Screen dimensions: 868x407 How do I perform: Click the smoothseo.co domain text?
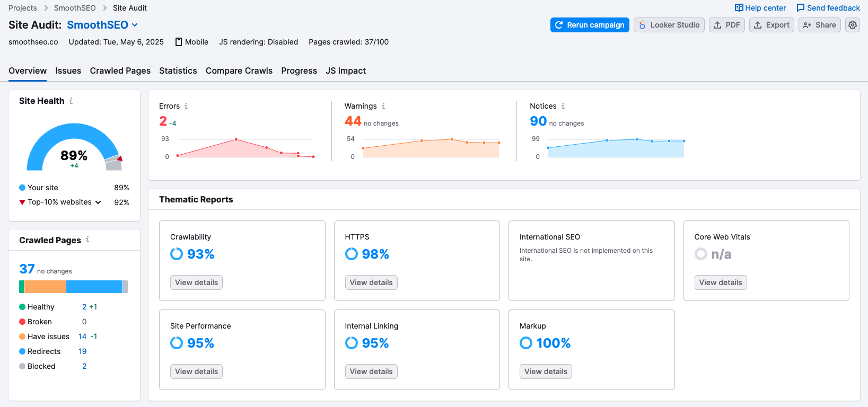pyautogui.click(x=33, y=42)
